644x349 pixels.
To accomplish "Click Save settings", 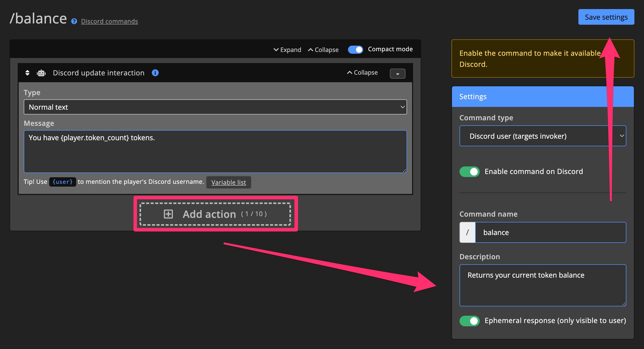I will (606, 17).
